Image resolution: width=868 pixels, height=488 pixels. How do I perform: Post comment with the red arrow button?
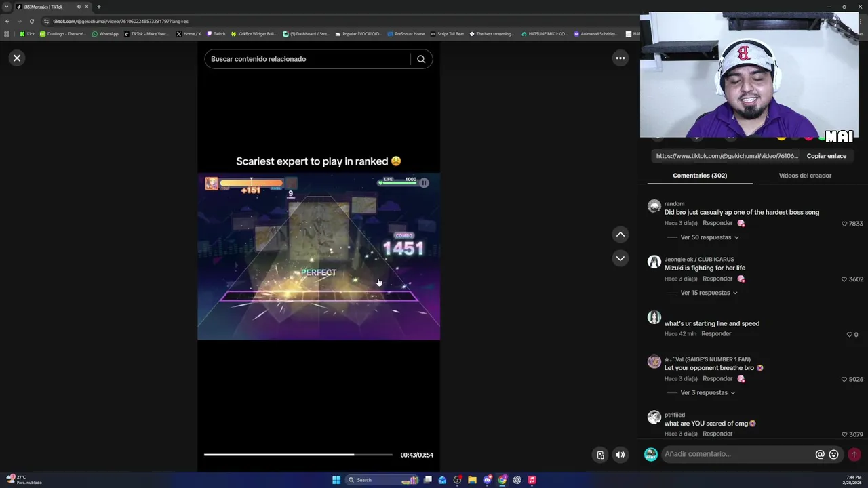[x=854, y=454]
